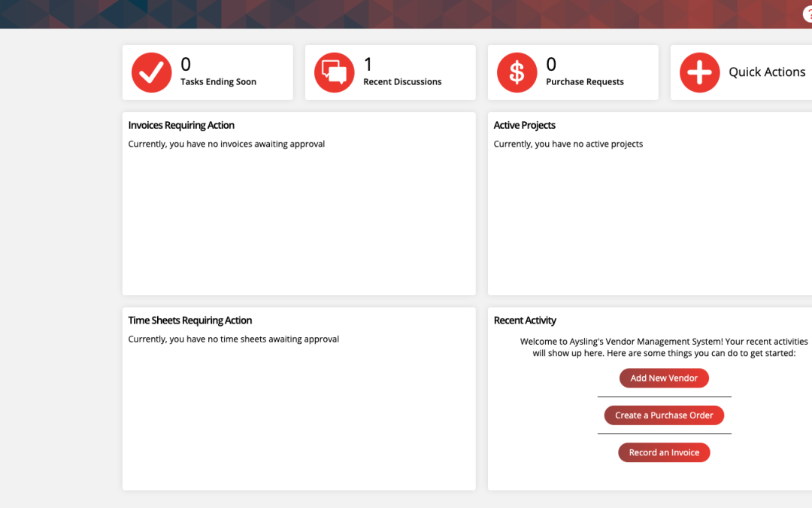This screenshot has height=508, width=812.
Task: Click the Quick Actions label
Action: click(x=767, y=72)
